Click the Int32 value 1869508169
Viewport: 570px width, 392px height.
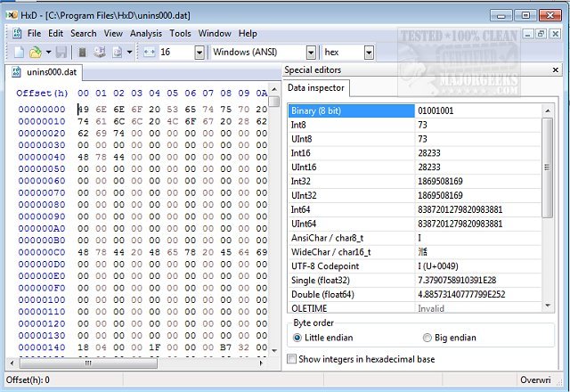(440, 181)
